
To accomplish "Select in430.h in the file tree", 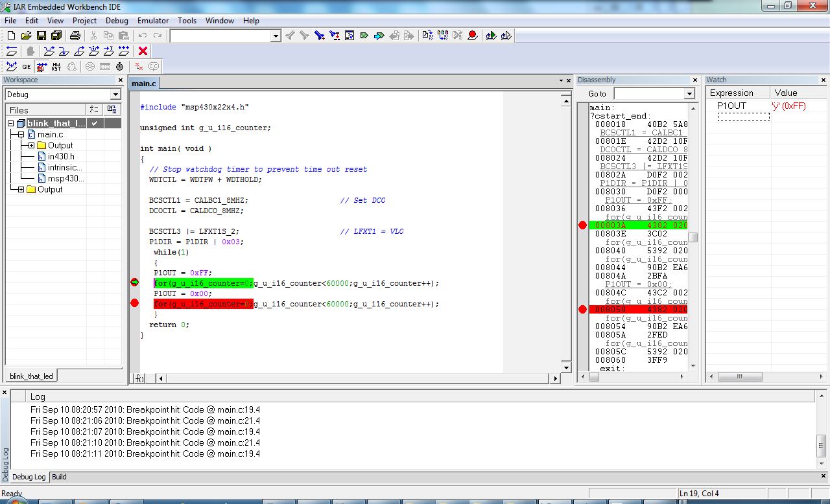I will (x=61, y=156).
